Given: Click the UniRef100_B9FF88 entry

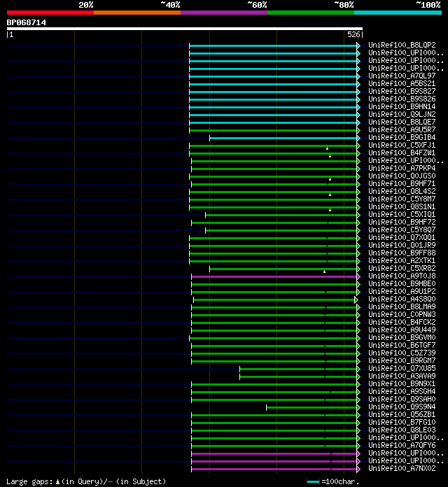Looking at the screenshot, I should (x=402, y=253).
